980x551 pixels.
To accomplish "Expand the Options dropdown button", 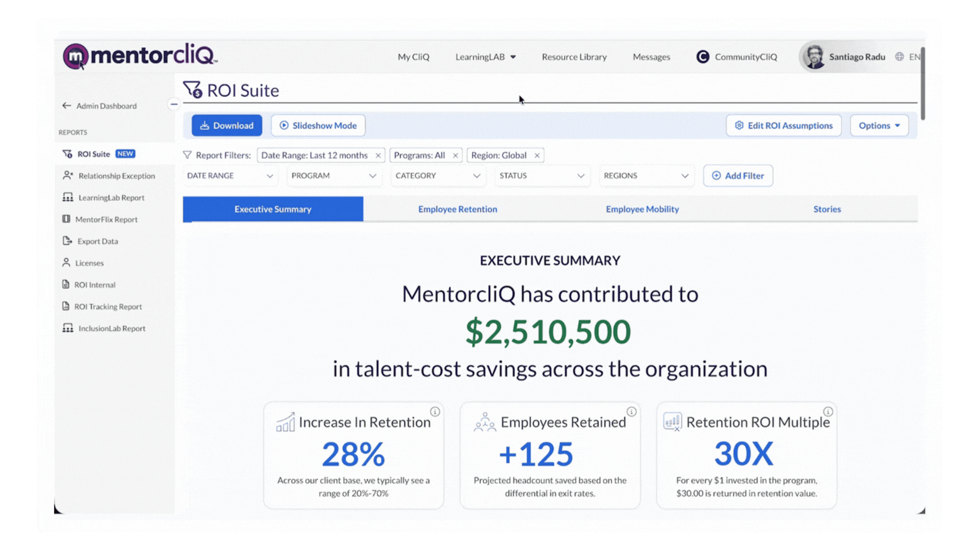I will (879, 126).
